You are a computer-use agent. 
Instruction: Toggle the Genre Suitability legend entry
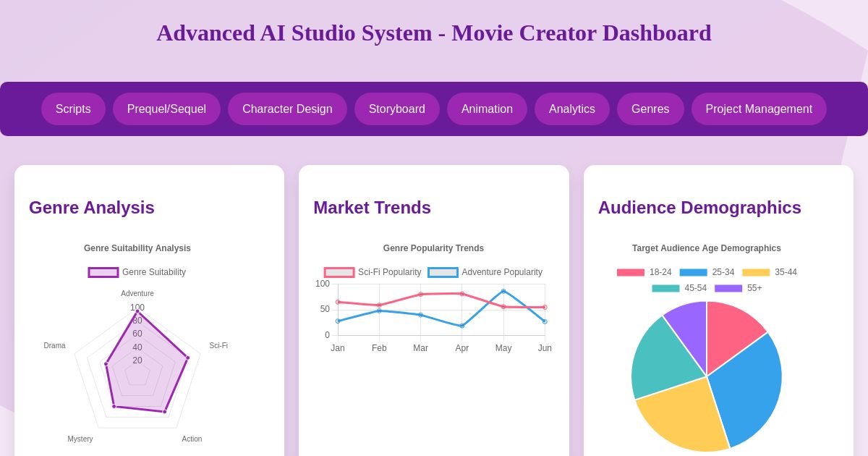(137, 272)
